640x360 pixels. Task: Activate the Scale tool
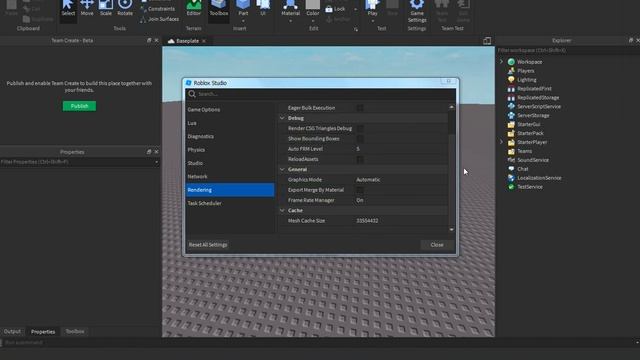(106, 8)
